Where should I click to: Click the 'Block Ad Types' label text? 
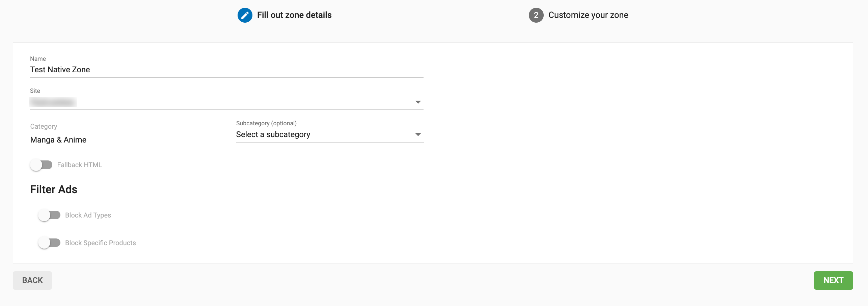88,215
